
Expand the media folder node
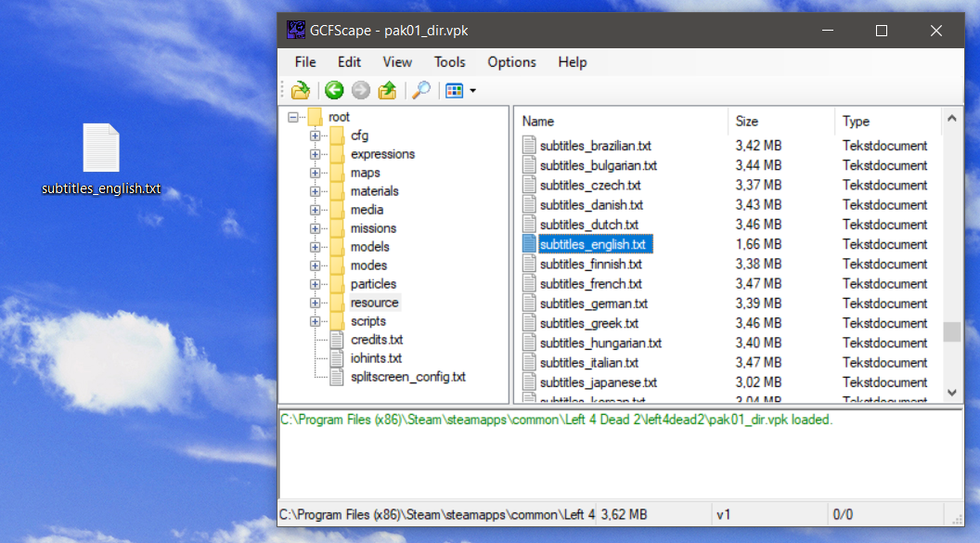click(x=315, y=210)
